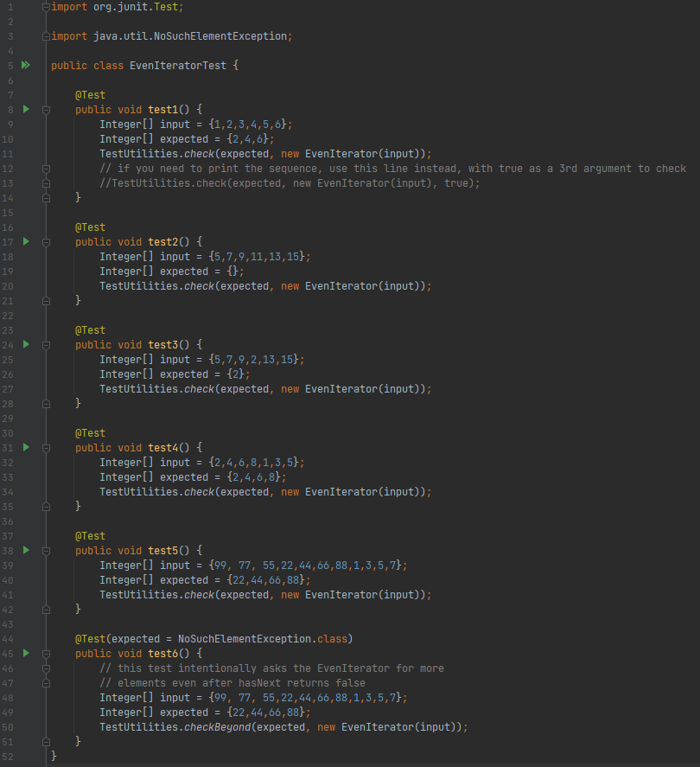
Task: Collapse the test5 method body
Action: pyautogui.click(x=45, y=550)
